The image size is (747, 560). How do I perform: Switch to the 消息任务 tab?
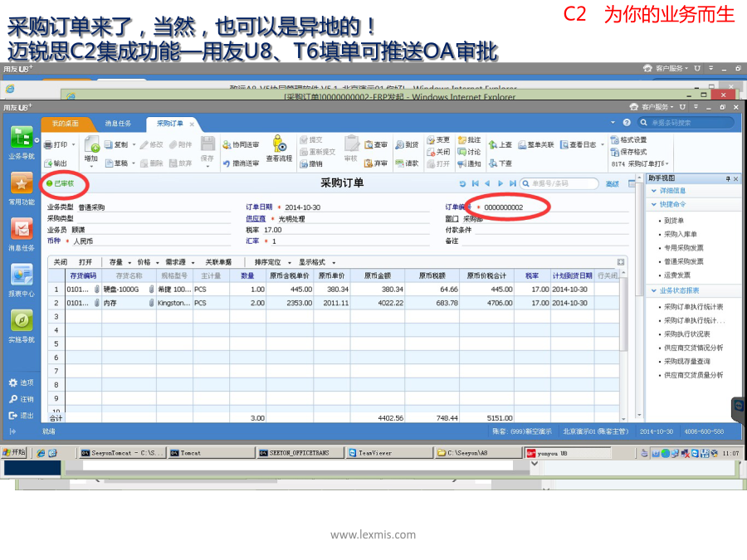[118, 124]
